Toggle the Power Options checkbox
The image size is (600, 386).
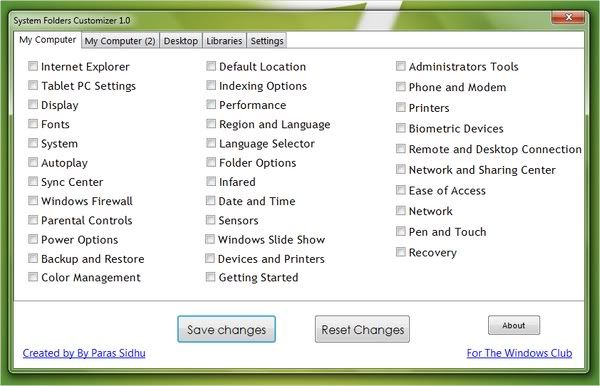tap(33, 239)
